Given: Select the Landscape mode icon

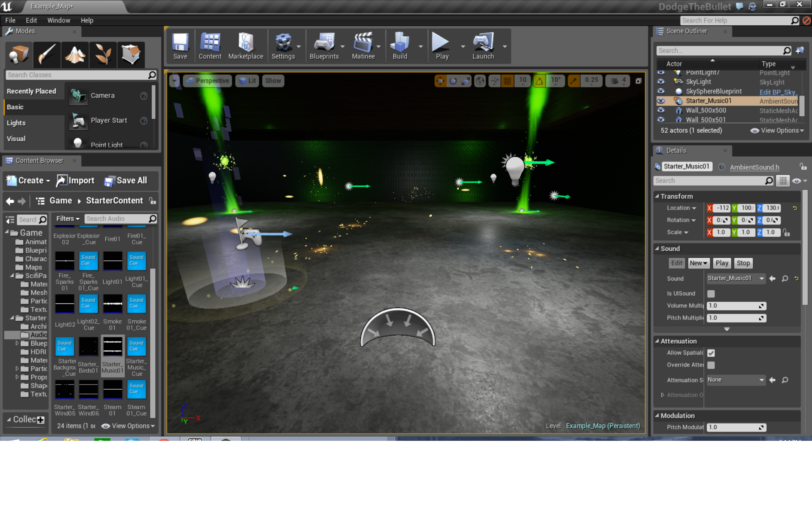Looking at the screenshot, I should 75,55.
